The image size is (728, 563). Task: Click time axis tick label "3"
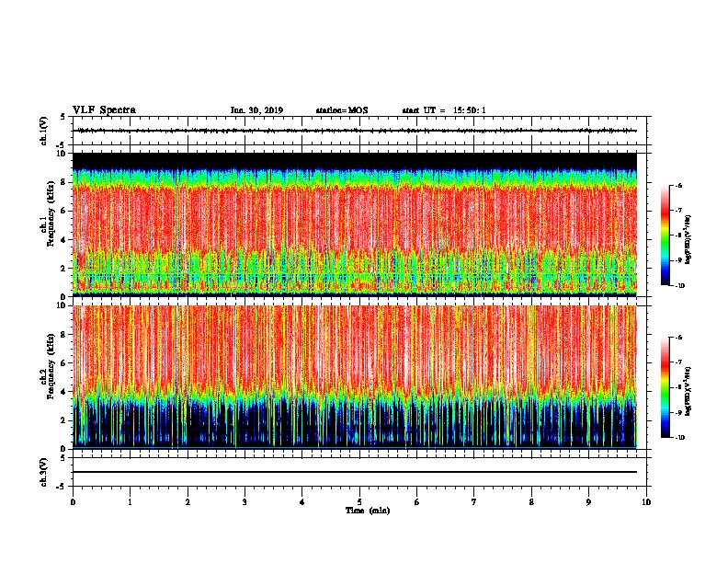pos(245,502)
